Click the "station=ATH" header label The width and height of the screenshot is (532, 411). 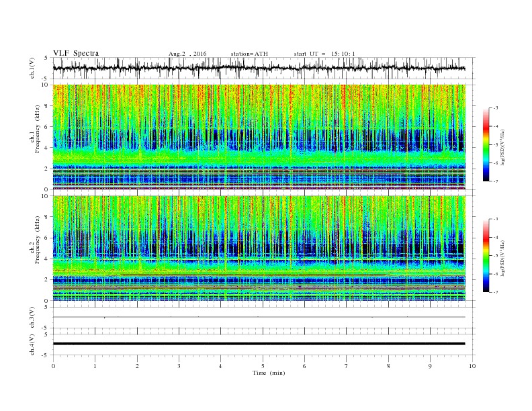249,54
